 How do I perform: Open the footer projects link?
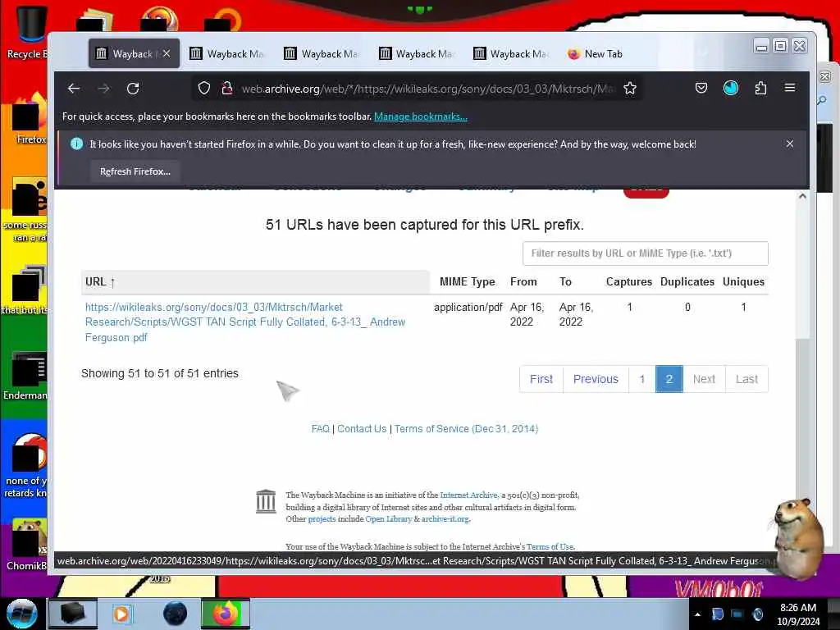322,518
